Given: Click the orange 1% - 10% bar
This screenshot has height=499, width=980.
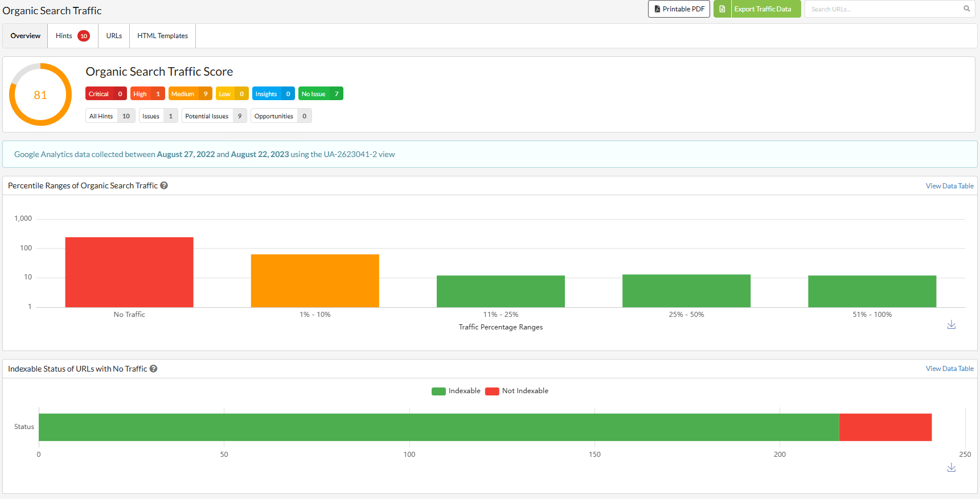Looking at the screenshot, I should click(x=315, y=281).
